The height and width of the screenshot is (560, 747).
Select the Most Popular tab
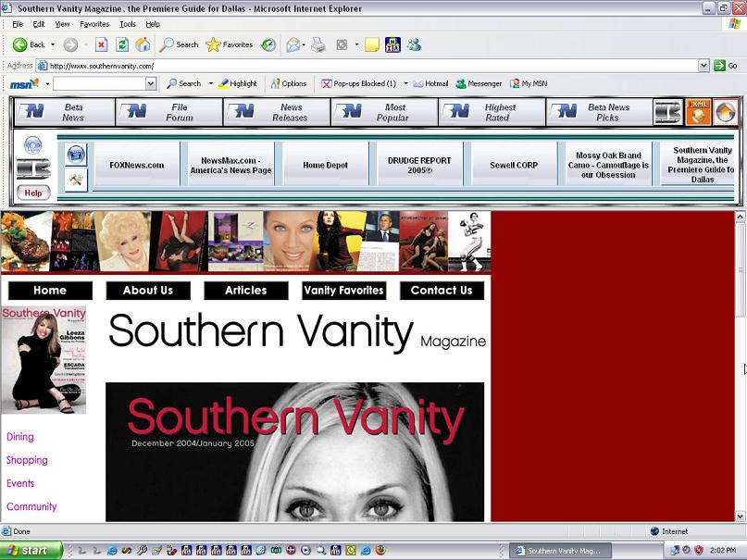pos(384,112)
